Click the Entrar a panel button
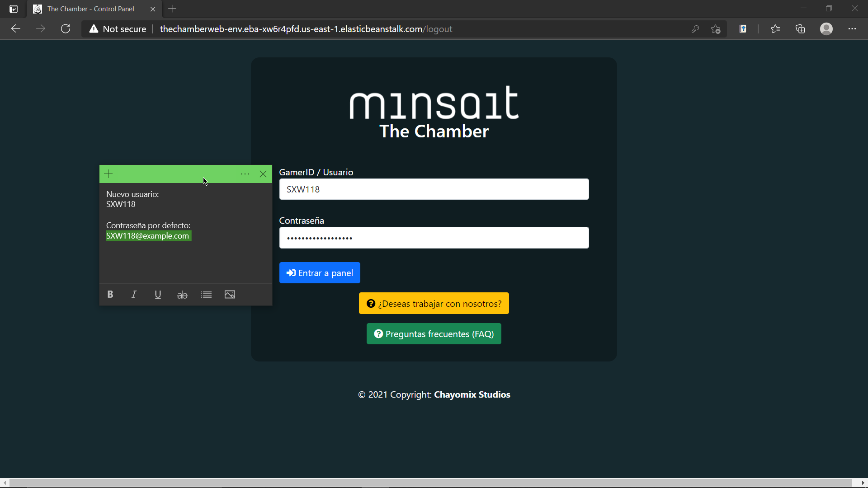Screen dimensions: 868x488 click(320, 273)
